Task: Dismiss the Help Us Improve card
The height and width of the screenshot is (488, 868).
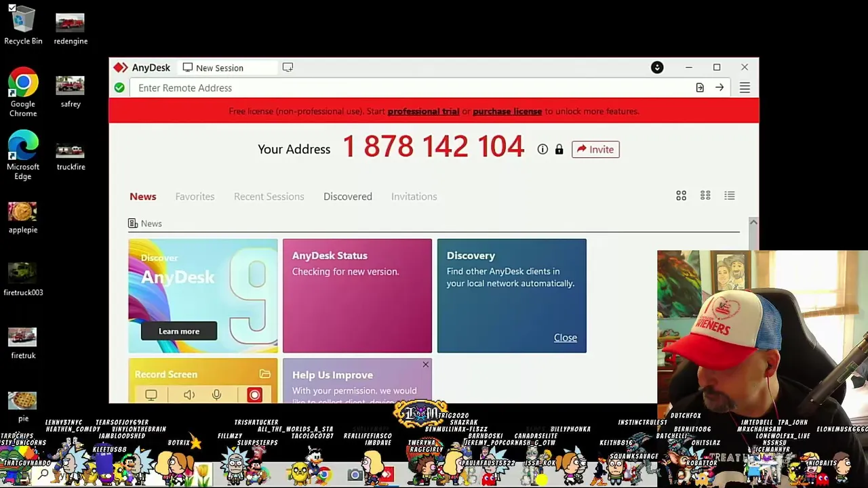Action: (425, 365)
